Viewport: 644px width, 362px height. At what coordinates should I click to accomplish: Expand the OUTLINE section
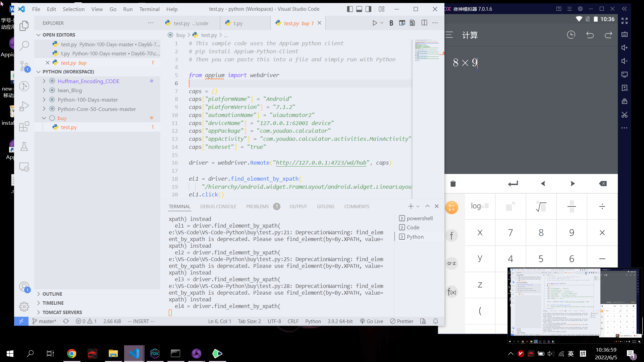pyautogui.click(x=38, y=294)
